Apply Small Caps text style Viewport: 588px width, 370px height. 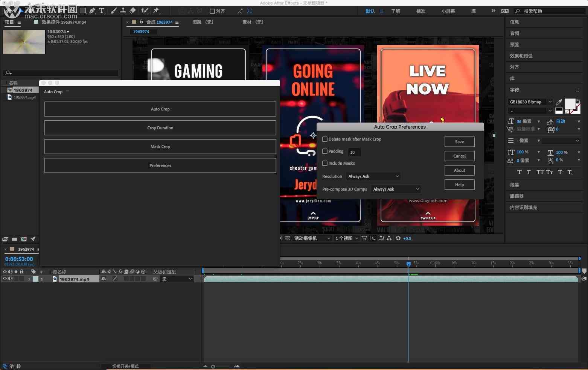point(550,172)
